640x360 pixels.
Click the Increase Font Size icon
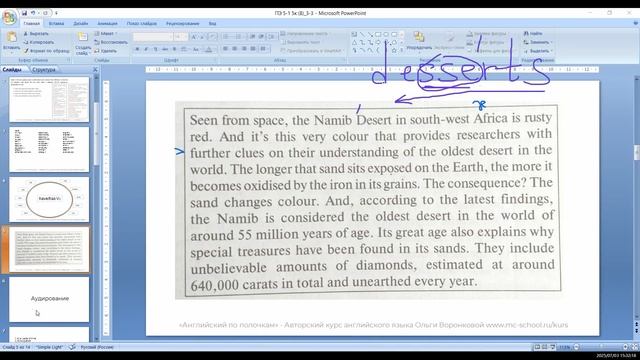pos(194,37)
